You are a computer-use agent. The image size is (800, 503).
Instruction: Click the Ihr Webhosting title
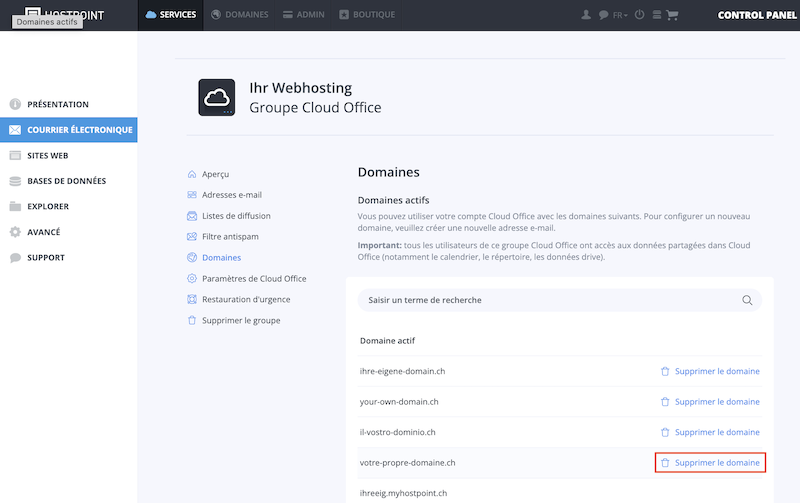(301, 88)
